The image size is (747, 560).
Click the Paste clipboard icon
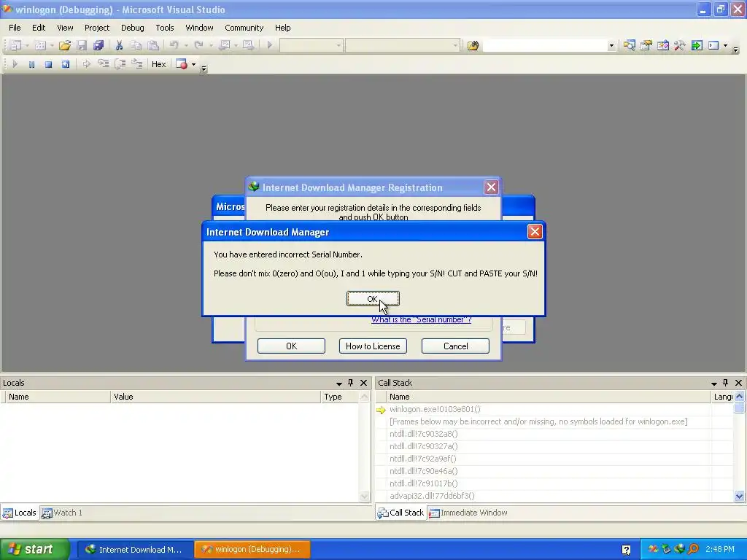153,45
